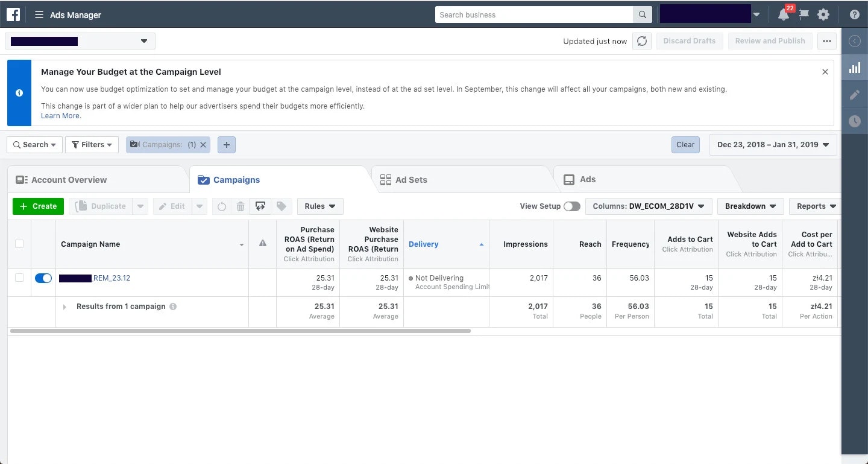Click the delete trash icon
Image resolution: width=868 pixels, height=464 pixels.
[241, 206]
